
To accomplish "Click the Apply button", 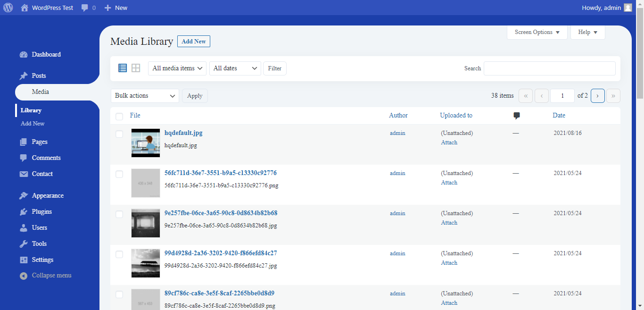I will point(195,96).
